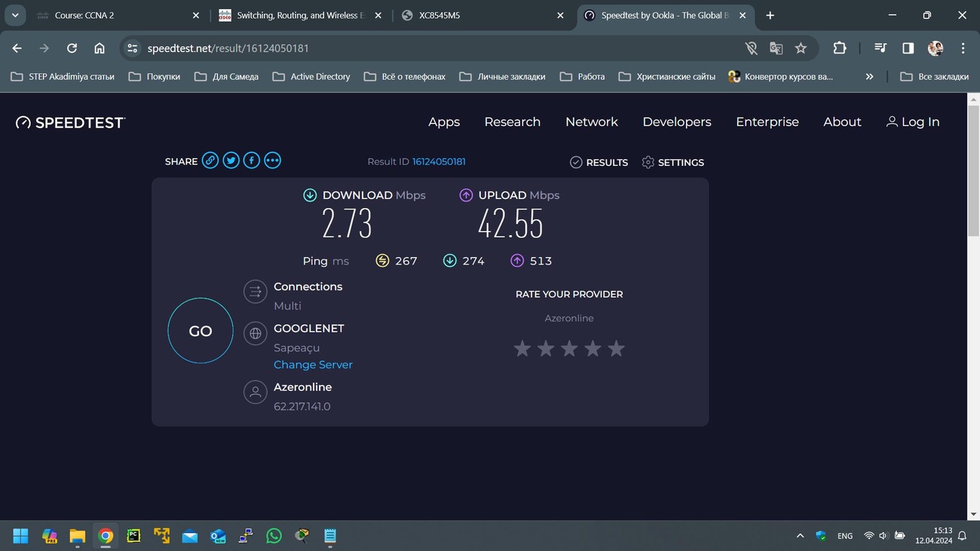Screen dimensions: 980x551
Task: Open the Extensions puzzle icon
Action: pyautogui.click(x=840, y=48)
